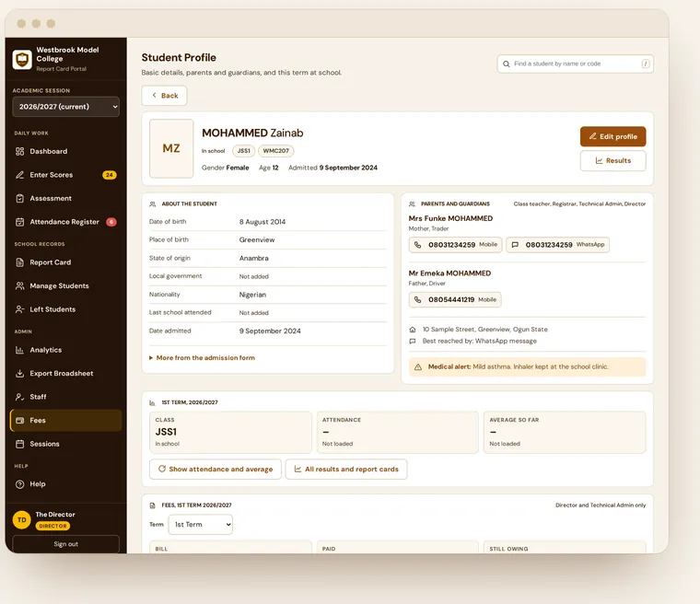This screenshot has height=604, width=700.
Task: Sign out of the portal
Action: [x=65, y=544]
